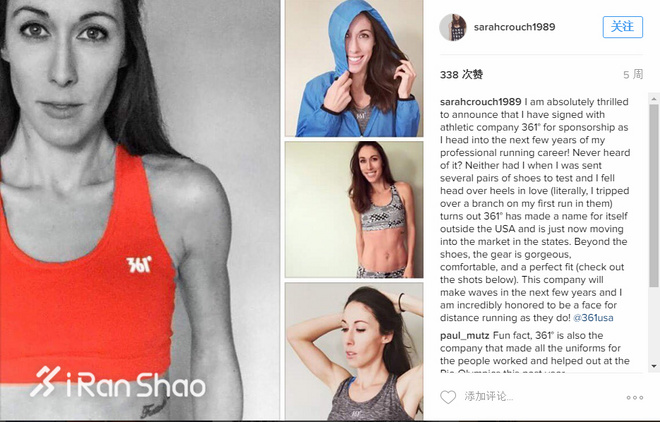This screenshot has width=660, height=422.
Task: Click the 361° logo on red top
Action: tap(138, 265)
